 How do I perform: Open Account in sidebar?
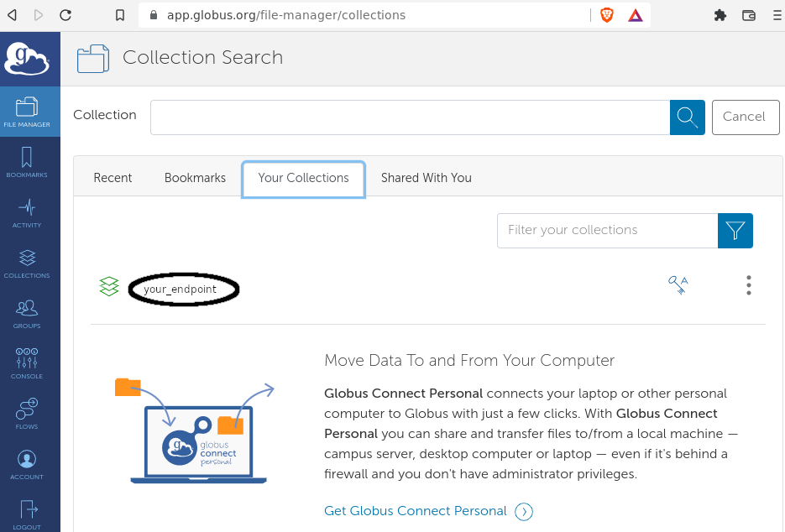(27, 464)
